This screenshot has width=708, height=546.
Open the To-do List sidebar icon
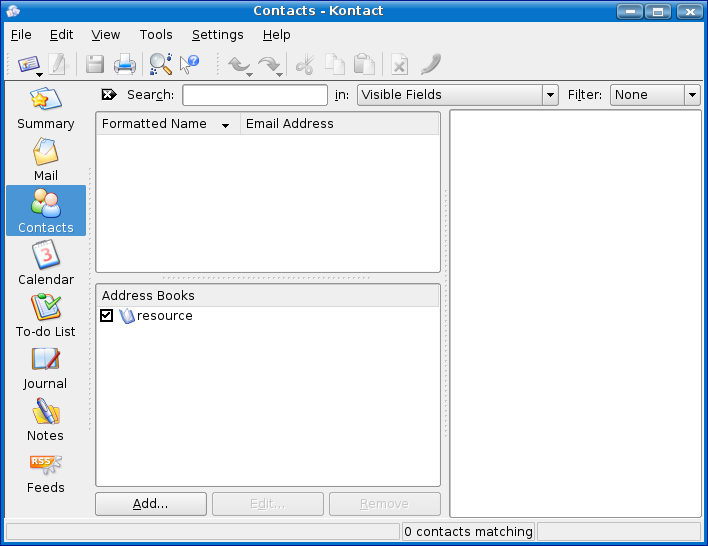[46, 315]
